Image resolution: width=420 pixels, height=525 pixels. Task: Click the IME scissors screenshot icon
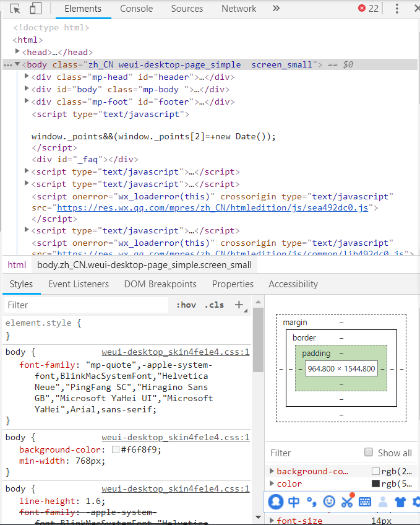[348, 501]
